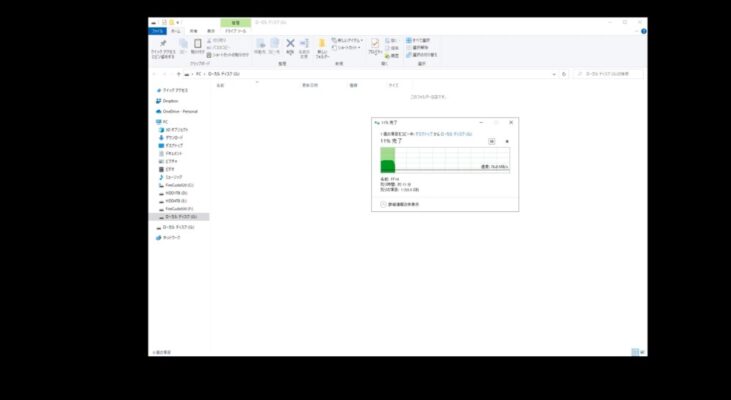Viewport: 731px width, 400px height.
Task: Switch to large icons view via the status bar icon
Action: tap(642, 352)
